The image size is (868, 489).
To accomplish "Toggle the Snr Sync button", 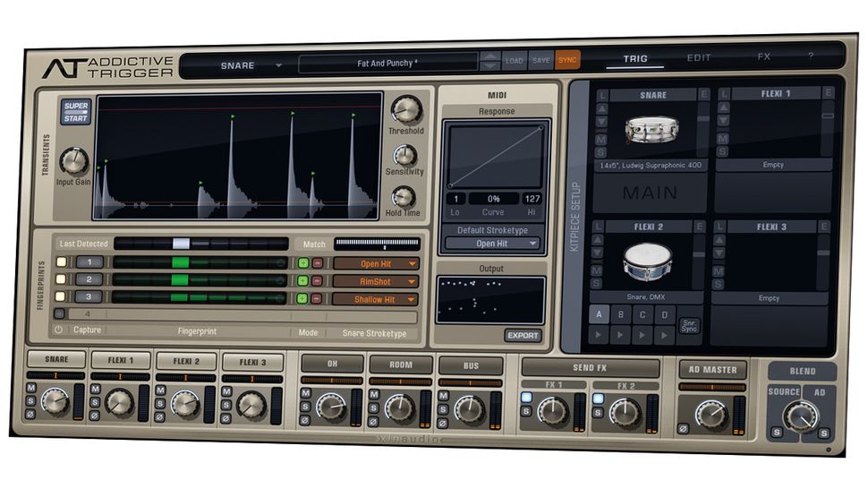I will 689,326.
